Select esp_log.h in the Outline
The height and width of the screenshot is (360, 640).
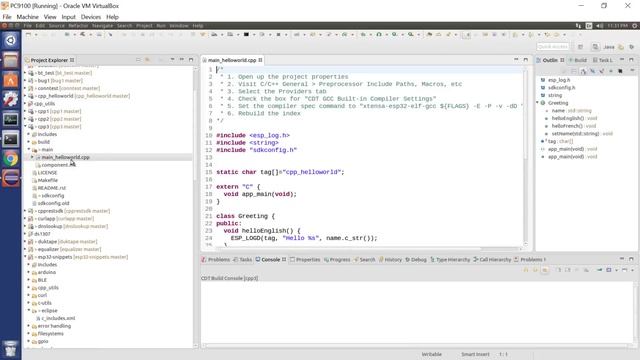coord(559,80)
